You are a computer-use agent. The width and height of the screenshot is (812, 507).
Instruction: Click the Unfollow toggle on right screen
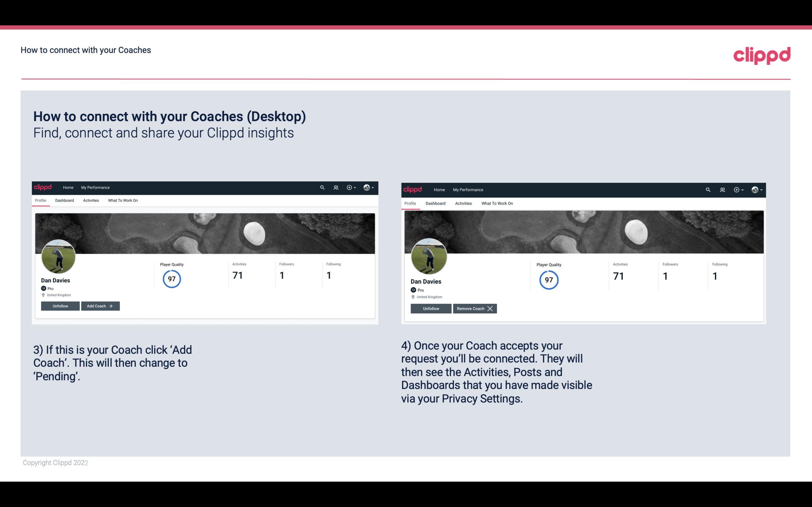pyautogui.click(x=430, y=308)
